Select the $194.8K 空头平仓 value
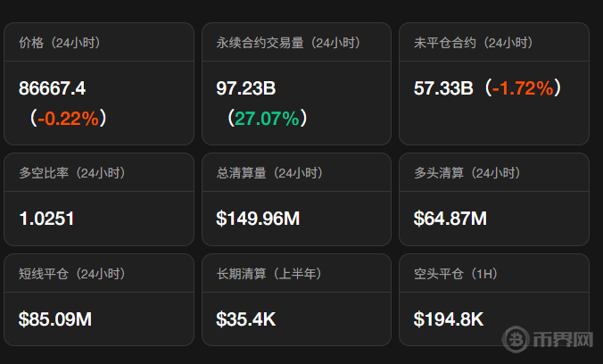Image resolution: width=603 pixels, height=364 pixels. point(449,318)
